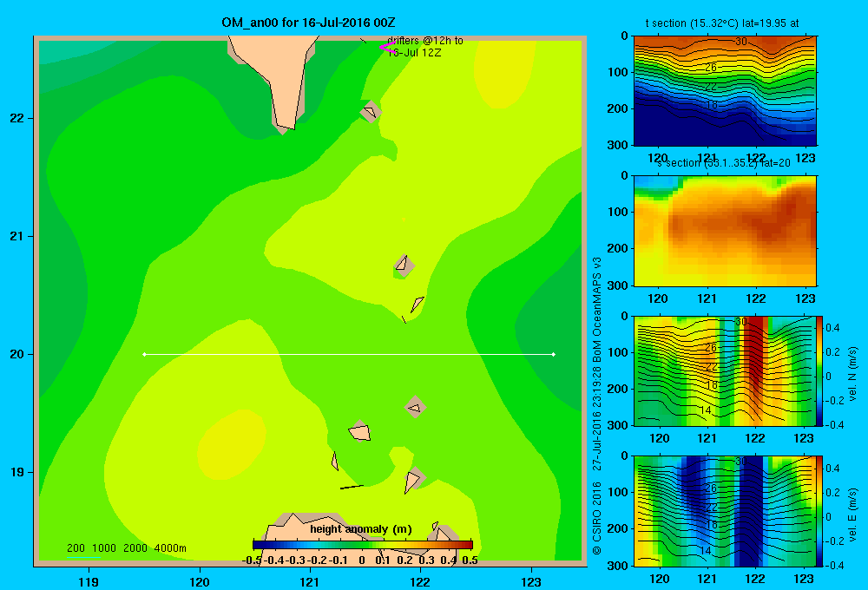868x590 pixels.
Task: Click the "4000m" depth contour legend entry
Action: click(x=170, y=548)
